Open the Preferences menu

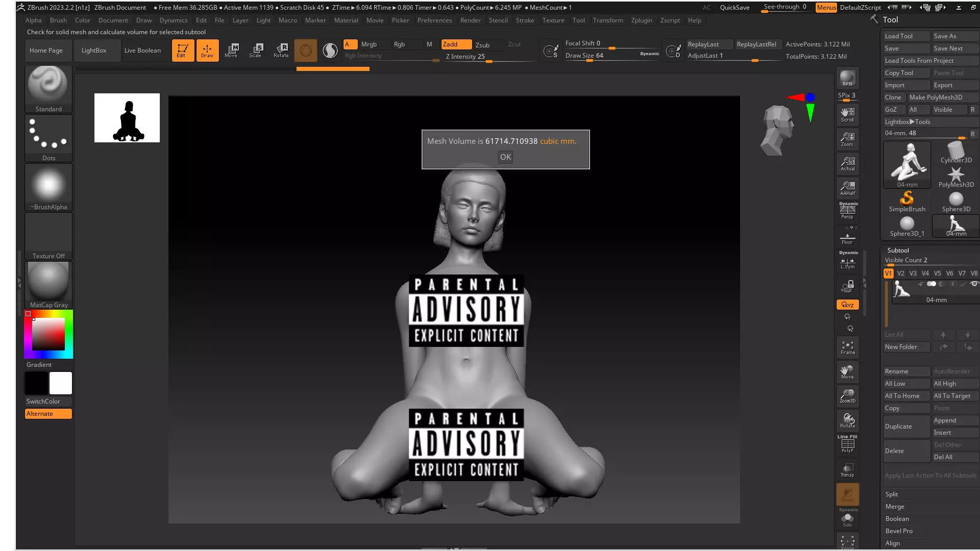[x=434, y=20]
